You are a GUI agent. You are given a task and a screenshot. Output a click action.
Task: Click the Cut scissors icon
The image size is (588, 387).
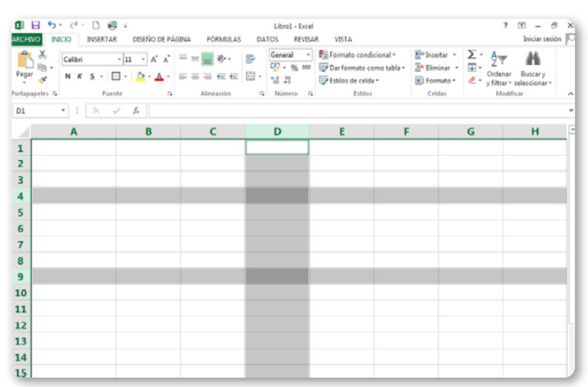42,54
